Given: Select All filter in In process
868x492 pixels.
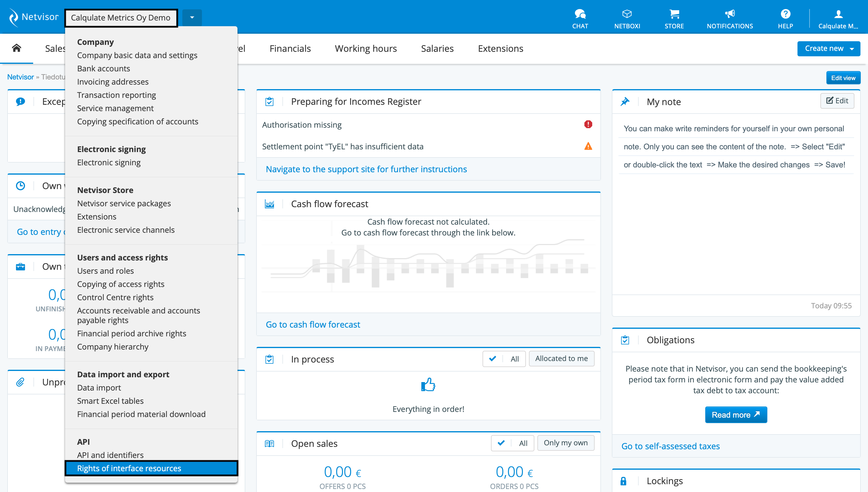Looking at the screenshot, I should [x=504, y=359].
